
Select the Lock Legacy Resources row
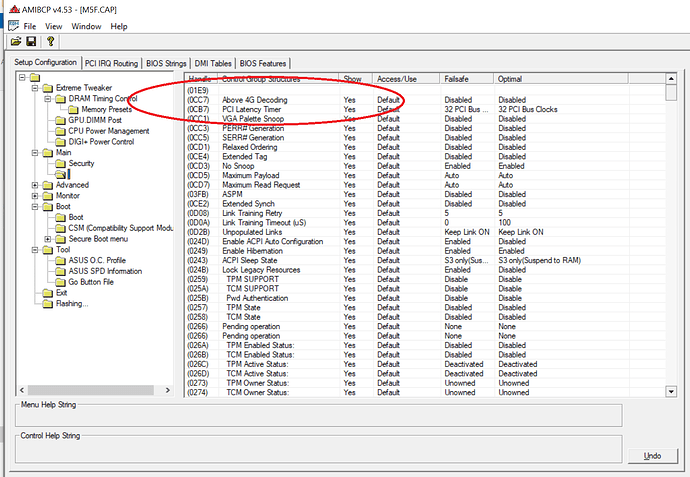(425, 270)
